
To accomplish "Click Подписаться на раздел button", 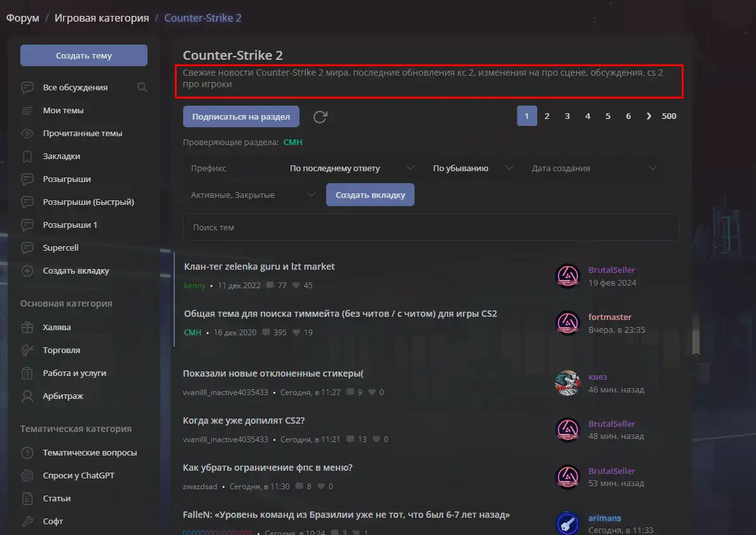I will coord(241,117).
